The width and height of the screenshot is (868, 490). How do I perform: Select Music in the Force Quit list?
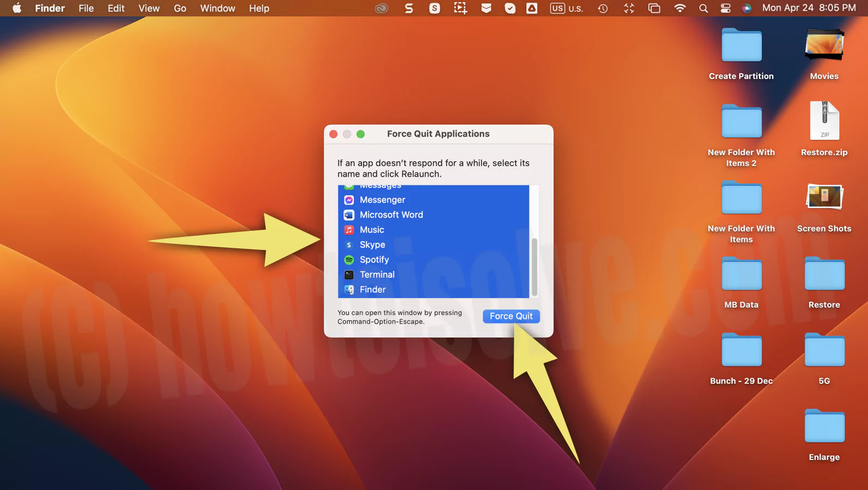coord(433,230)
